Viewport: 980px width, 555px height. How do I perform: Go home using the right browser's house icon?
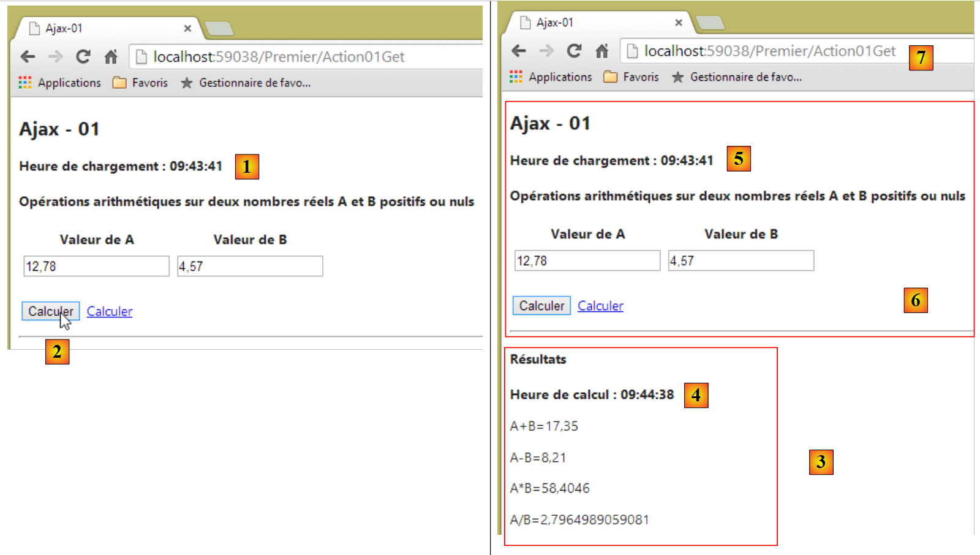coord(602,51)
